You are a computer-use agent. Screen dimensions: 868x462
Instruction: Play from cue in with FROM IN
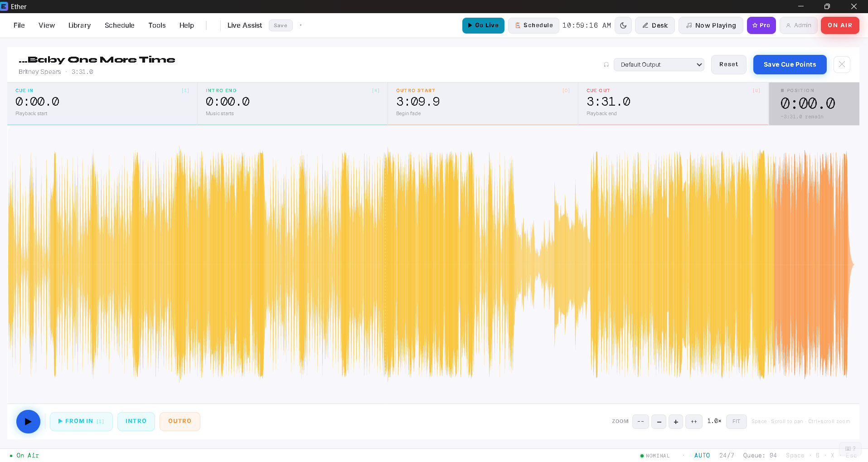(x=81, y=422)
